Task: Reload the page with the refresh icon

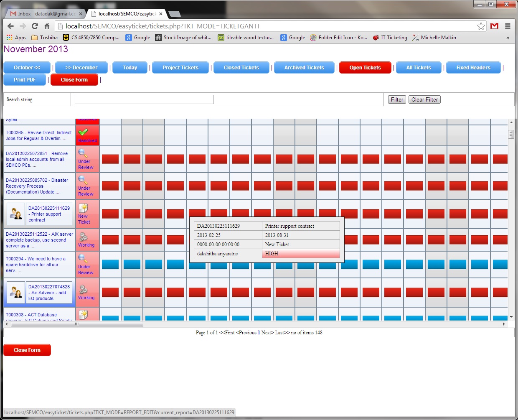Action: 35,26
